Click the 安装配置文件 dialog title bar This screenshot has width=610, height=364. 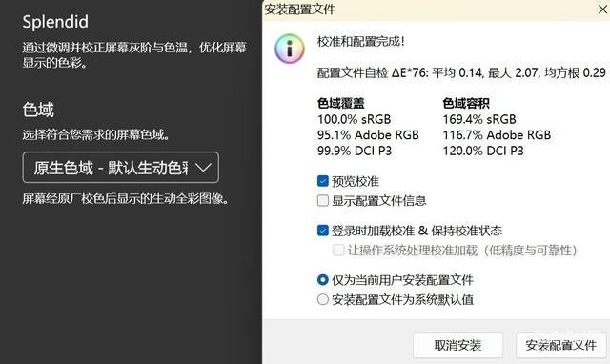[x=428, y=10]
